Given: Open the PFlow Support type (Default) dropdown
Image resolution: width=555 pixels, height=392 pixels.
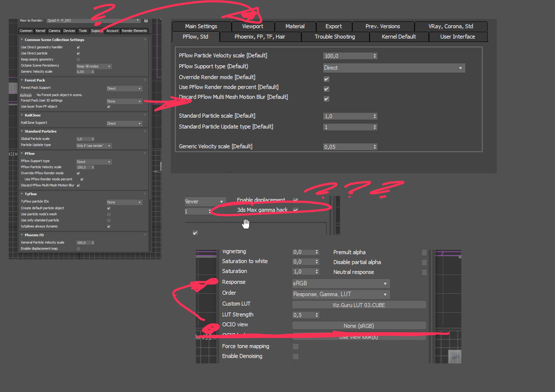Looking at the screenshot, I should coord(394,68).
